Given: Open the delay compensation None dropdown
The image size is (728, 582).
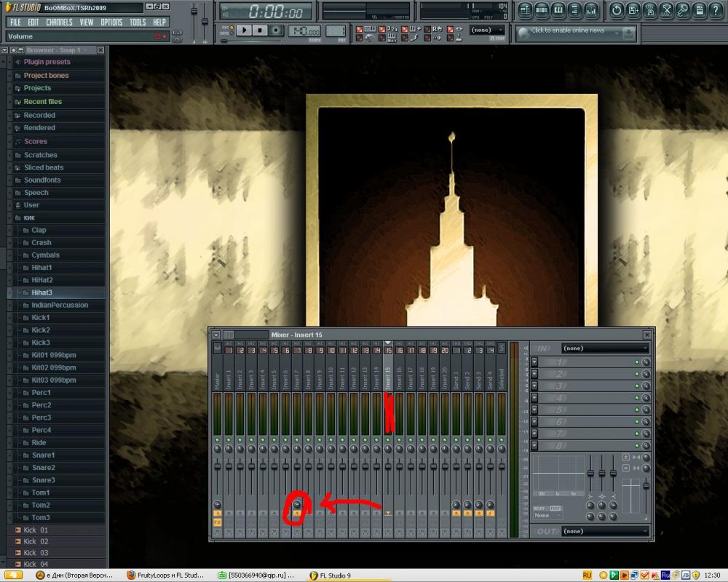Looking at the screenshot, I should (547, 516).
